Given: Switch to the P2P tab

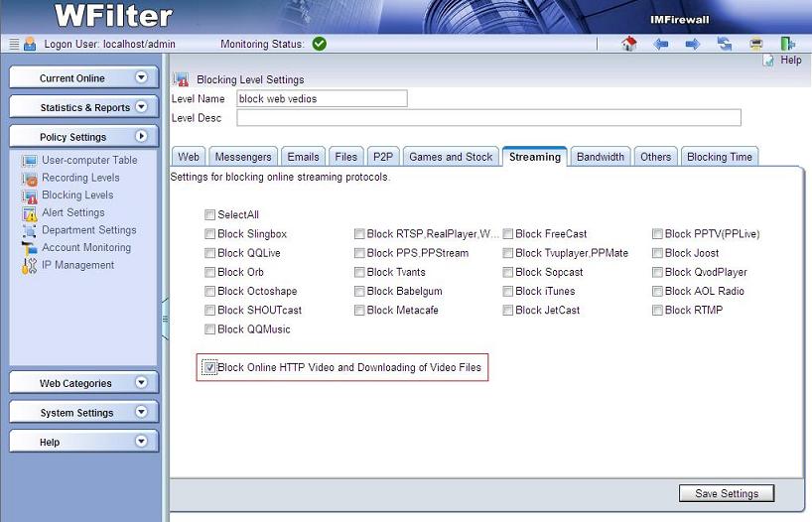Looking at the screenshot, I should [383, 157].
